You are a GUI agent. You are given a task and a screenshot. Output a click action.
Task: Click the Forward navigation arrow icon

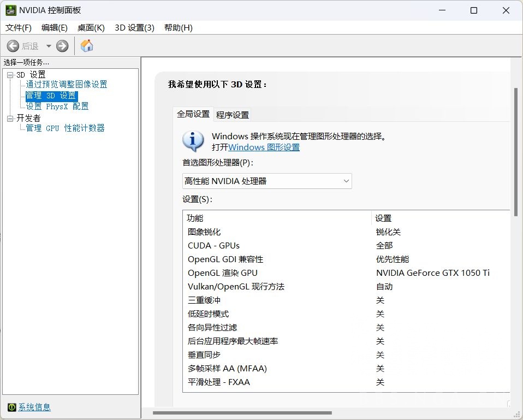[62, 46]
